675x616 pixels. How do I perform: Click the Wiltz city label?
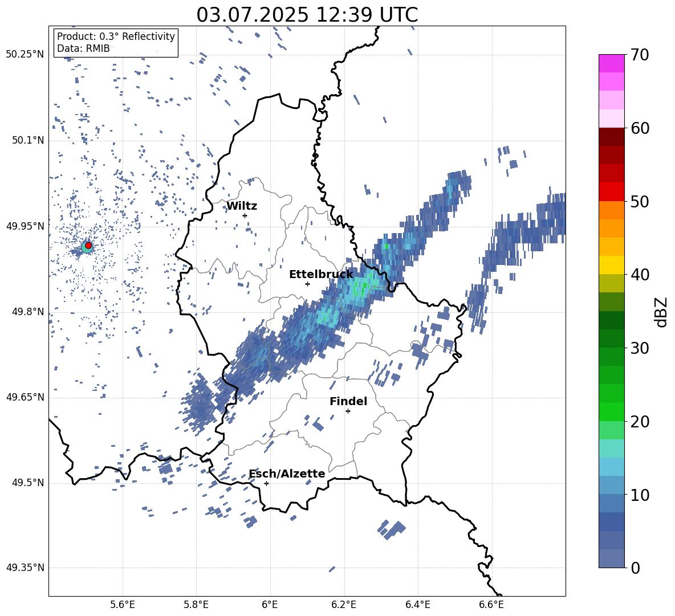point(242,206)
